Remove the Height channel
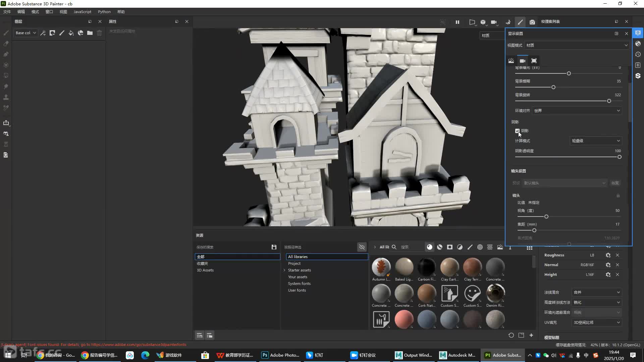The width and height of the screenshot is (644, 362). pyautogui.click(x=618, y=275)
